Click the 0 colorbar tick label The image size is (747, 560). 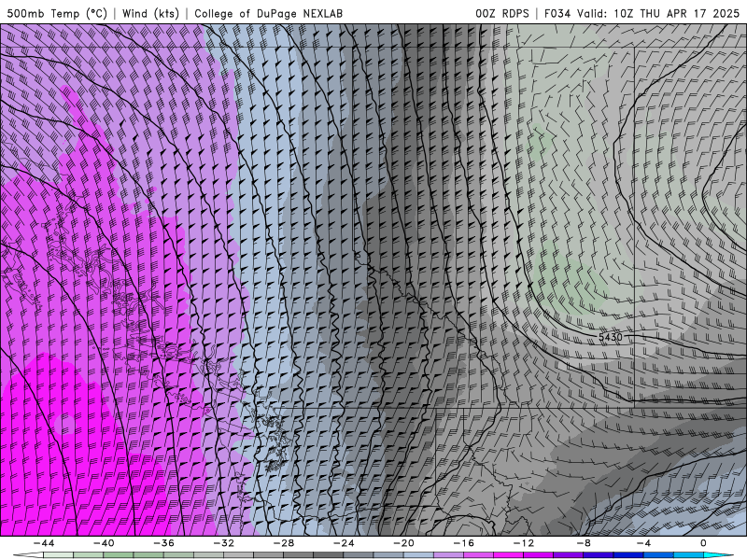(703, 543)
